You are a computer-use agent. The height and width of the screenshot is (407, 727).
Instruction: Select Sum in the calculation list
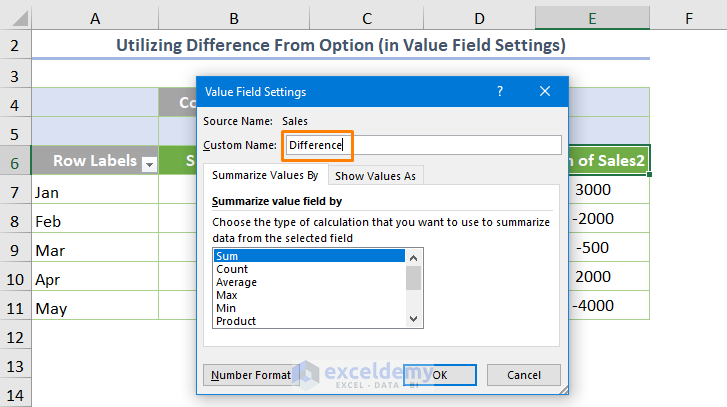point(309,256)
